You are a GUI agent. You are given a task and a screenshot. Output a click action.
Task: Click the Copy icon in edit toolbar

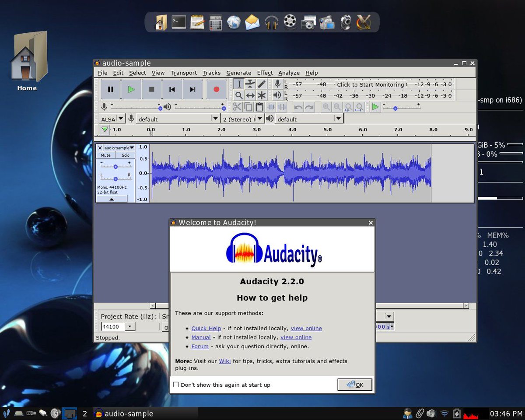pos(248,107)
